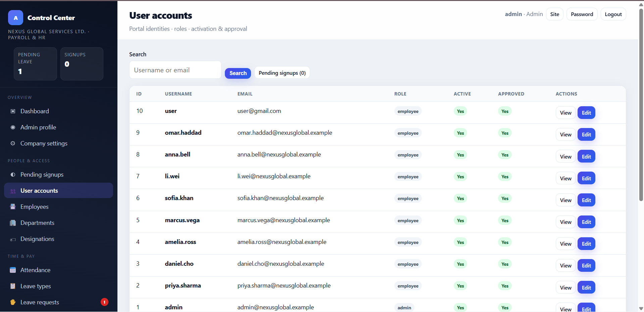Edit priya.sharma's account
Screen dimensions: 644x312
coord(586,288)
